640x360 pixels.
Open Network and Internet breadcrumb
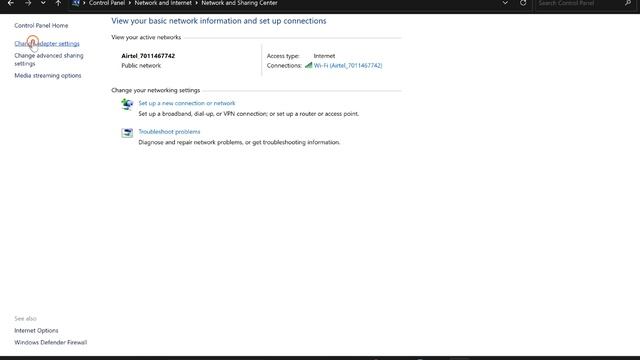coord(163,3)
